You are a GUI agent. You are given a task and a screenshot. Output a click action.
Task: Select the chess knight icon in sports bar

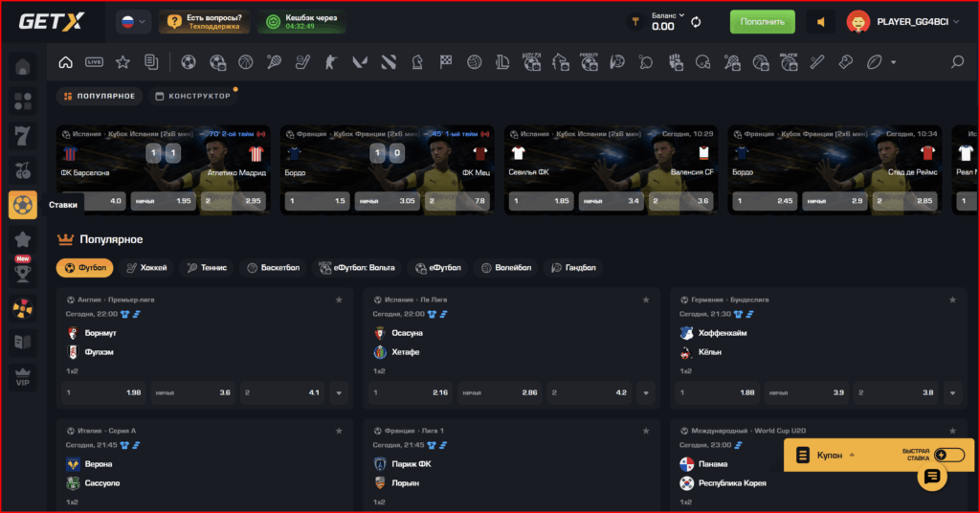click(x=416, y=62)
